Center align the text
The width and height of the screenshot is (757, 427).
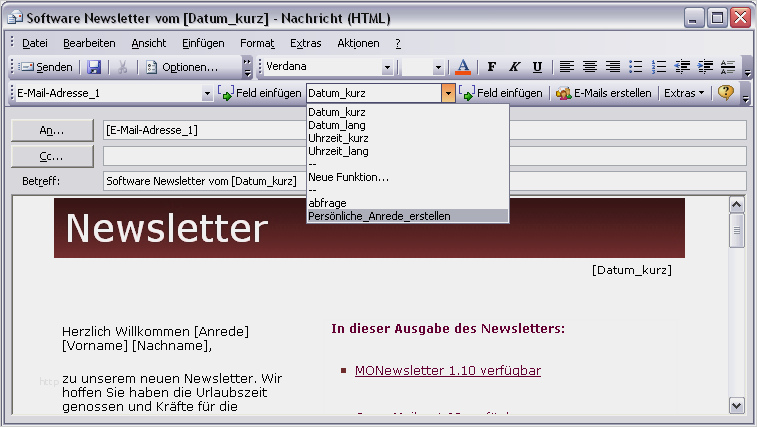coord(589,67)
